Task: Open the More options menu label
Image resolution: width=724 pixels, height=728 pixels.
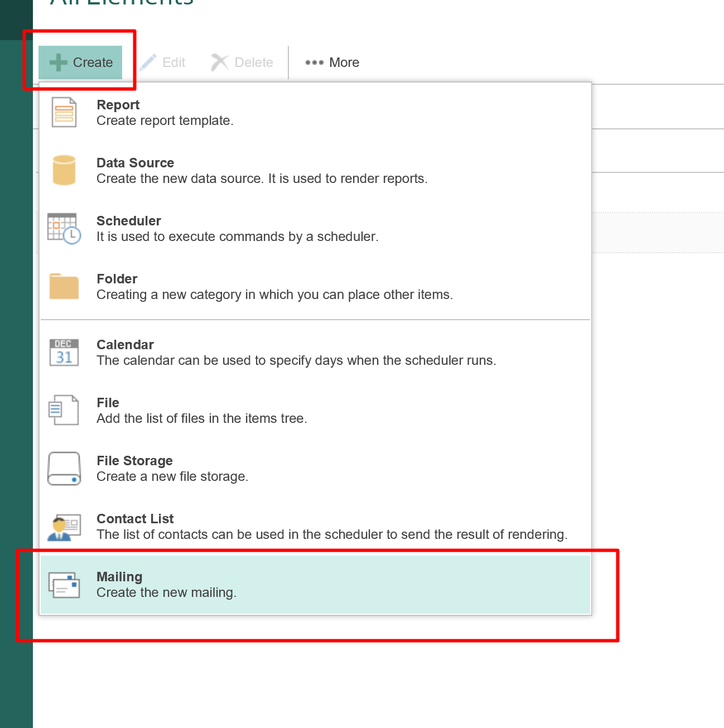Action: tap(344, 62)
